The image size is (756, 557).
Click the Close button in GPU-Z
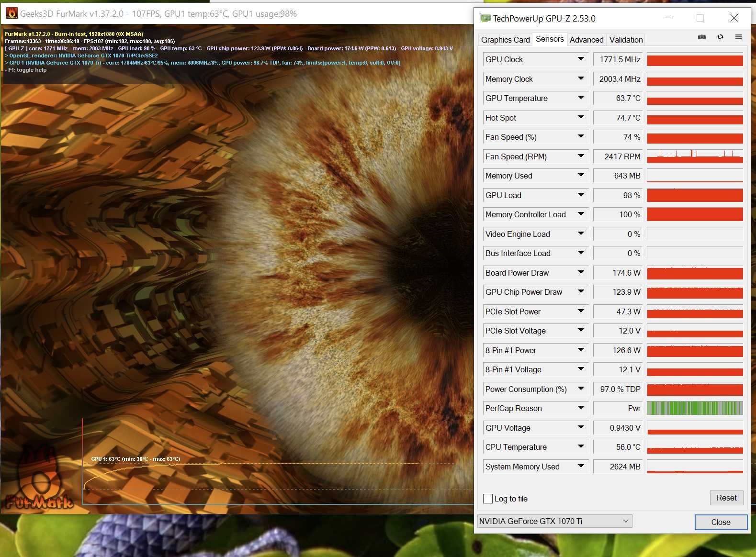coord(721,522)
